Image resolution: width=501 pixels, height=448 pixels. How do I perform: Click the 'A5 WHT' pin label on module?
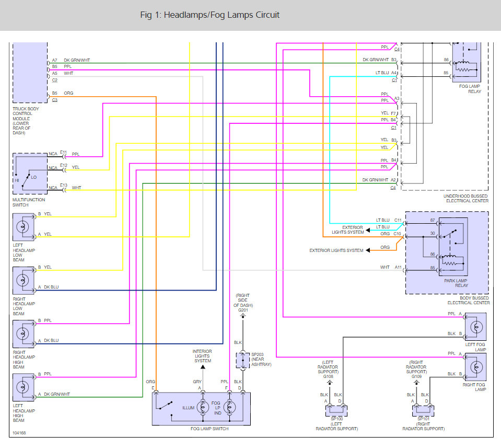coord(63,73)
